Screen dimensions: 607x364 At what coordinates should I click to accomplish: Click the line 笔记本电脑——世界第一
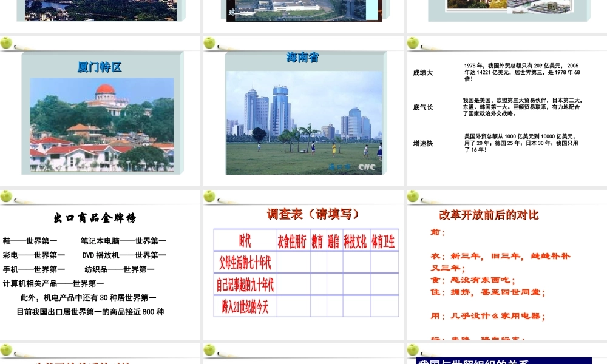(123, 241)
